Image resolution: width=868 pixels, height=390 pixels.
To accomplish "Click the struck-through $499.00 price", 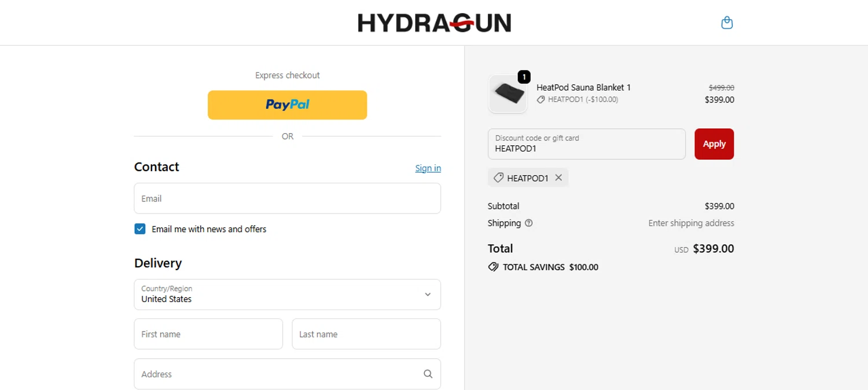I will point(722,88).
